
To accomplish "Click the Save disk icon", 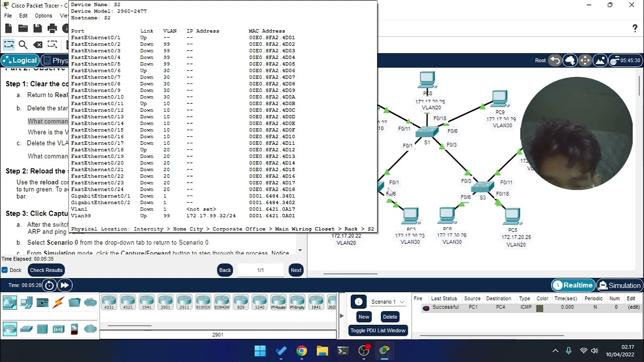I will 38,29.
